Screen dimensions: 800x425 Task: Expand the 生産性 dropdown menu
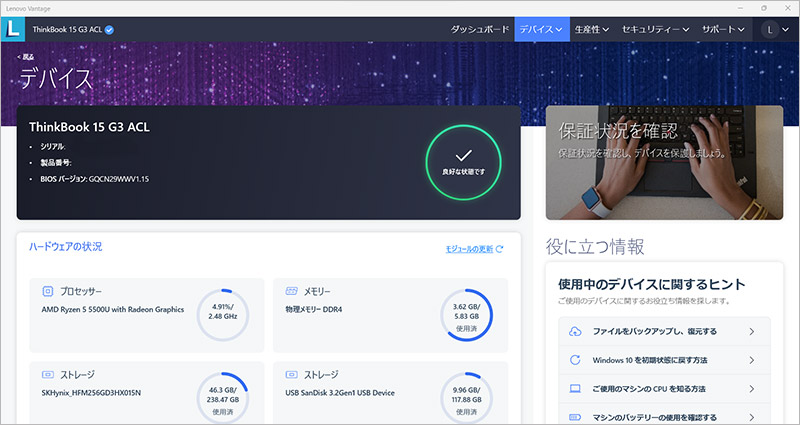(592, 30)
